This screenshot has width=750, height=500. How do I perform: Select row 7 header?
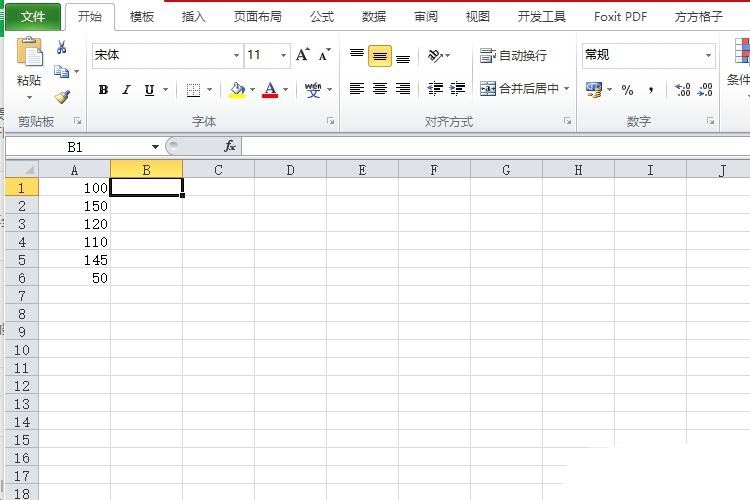(x=22, y=296)
